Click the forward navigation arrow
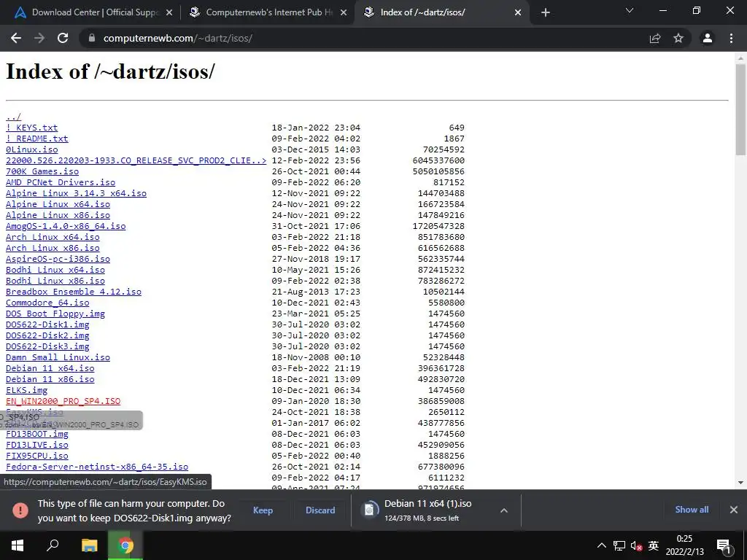This screenshot has width=747, height=560. pyautogui.click(x=39, y=38)
